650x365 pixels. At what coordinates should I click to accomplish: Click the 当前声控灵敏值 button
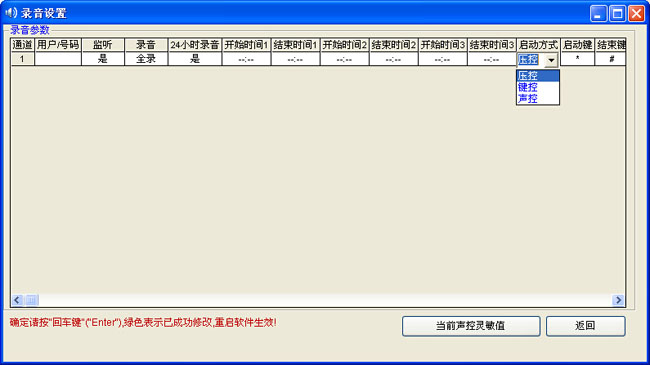click(471, 326)
